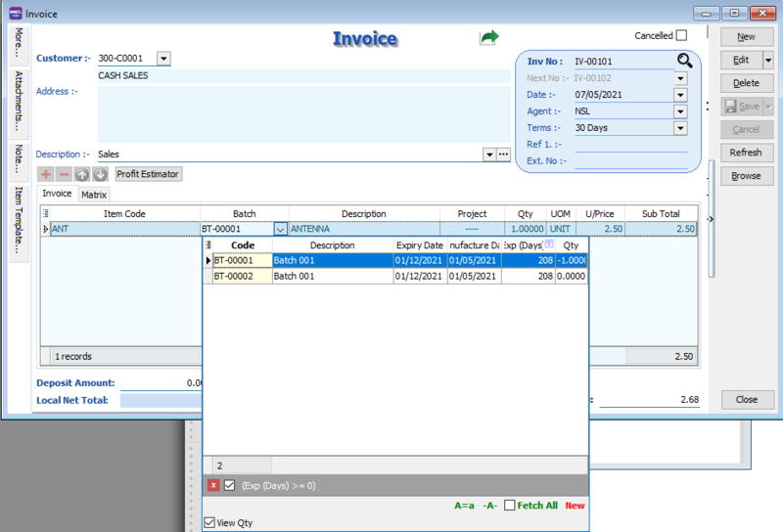The width and height of the screenshot is (783, 532).
Task: Click the move row down arrow icon
Action: [100, 174]
